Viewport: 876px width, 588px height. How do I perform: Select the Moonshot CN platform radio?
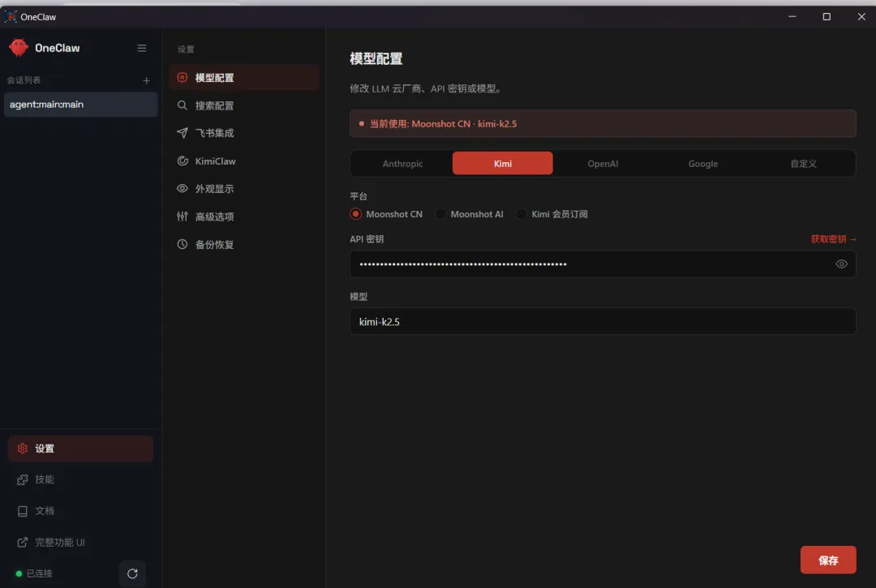[356, 214]
